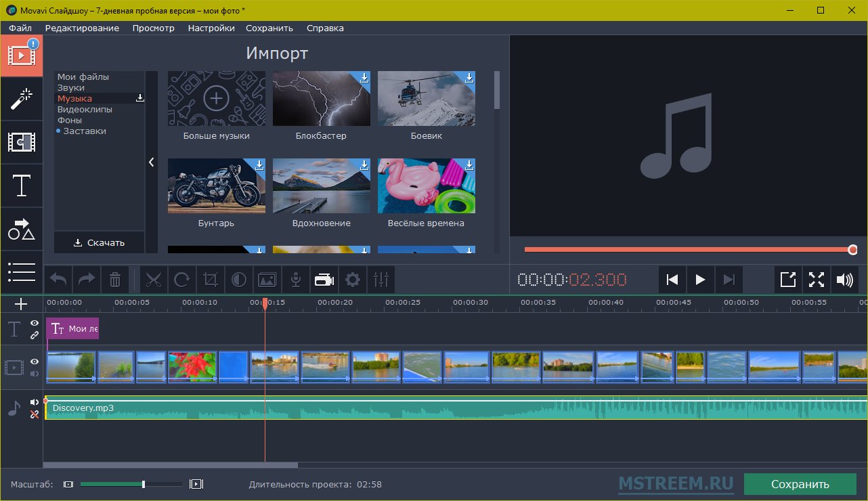Screen dimensions: 868x501
Task: Toggle visibility of the title track
Action: (35, 323)
